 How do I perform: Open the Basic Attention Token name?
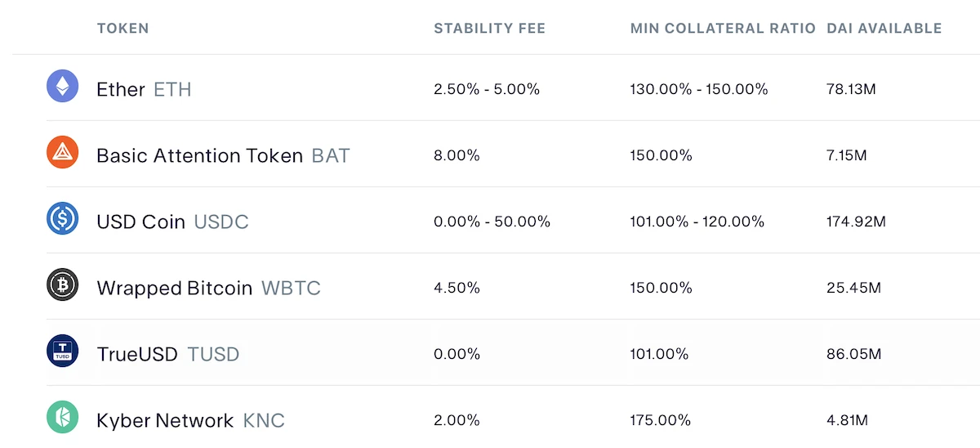(223, 155)
